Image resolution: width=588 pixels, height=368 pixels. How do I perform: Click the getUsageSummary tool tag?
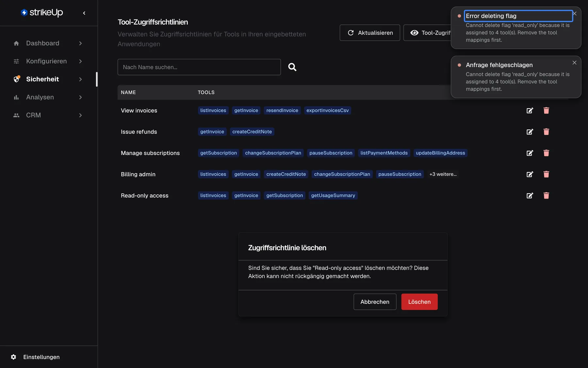333,196
